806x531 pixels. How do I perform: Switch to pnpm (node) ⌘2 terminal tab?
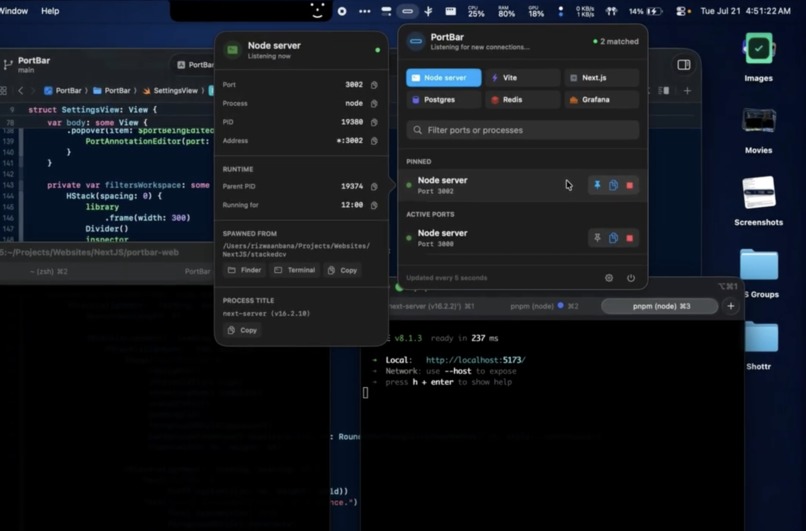(x=544, y=306)
